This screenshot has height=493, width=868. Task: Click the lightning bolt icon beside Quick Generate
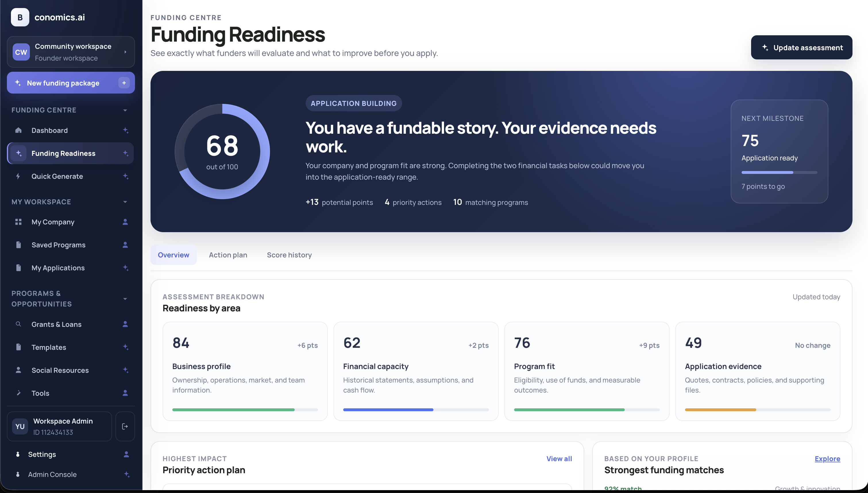coord(18,176)
